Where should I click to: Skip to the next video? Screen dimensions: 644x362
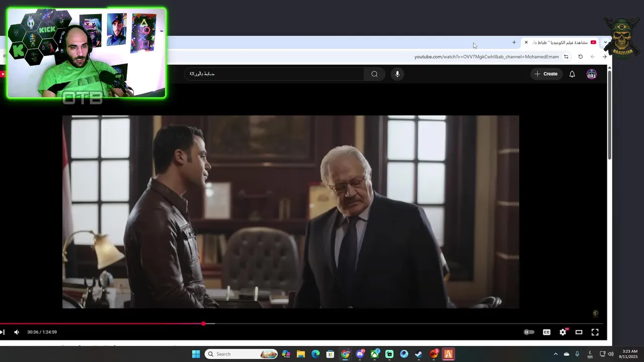coord(3,332)
